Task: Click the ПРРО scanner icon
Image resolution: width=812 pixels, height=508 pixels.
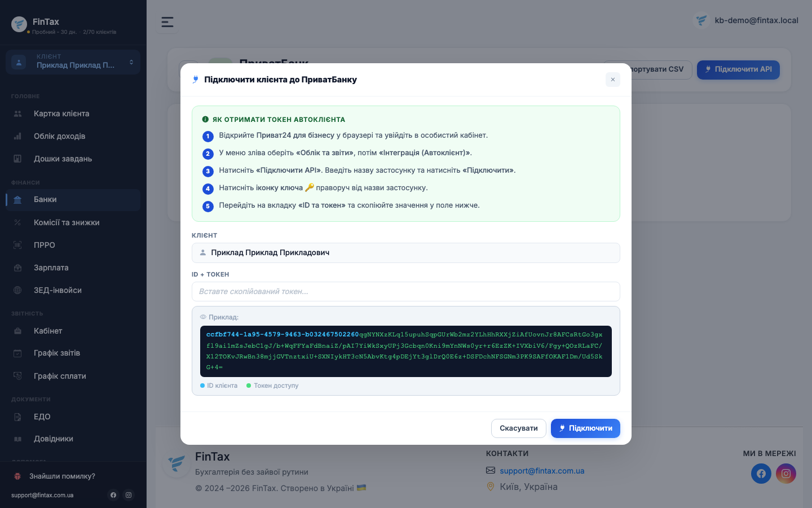Action: pos(17,245)
